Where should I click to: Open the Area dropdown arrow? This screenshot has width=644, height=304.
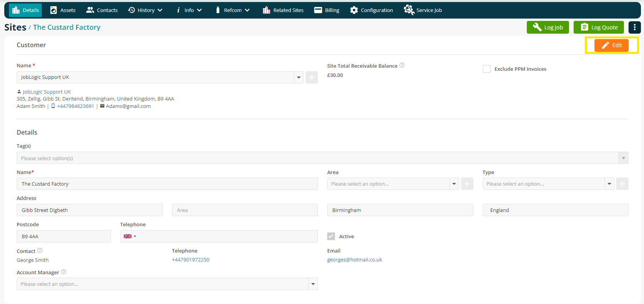pyautogui.click(x=454, y=184)
